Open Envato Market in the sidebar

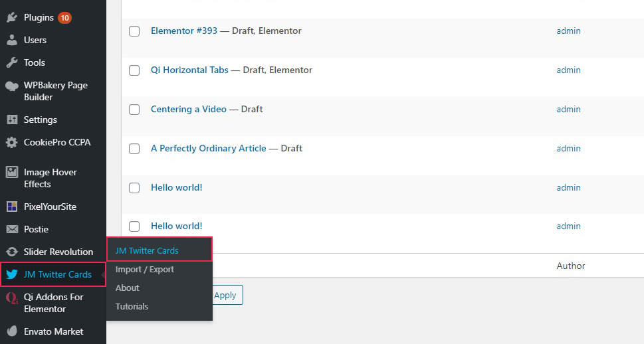[x=53, y=331]
